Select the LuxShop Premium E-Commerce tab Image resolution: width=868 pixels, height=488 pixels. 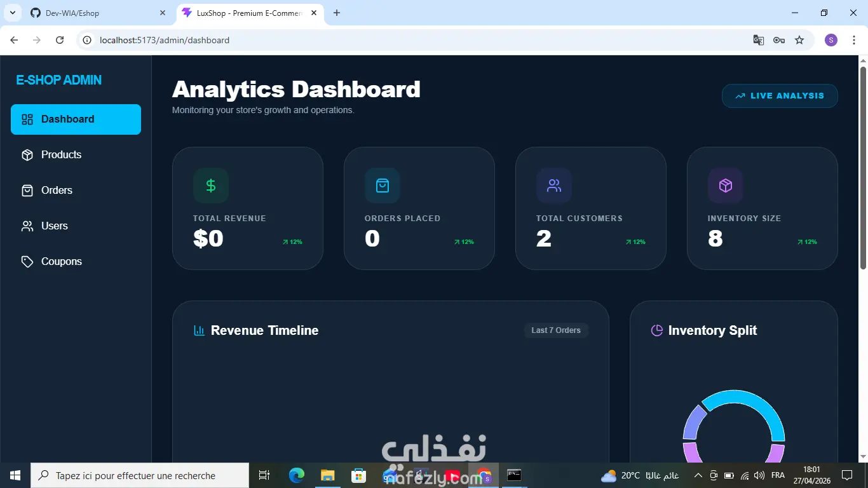250,13
